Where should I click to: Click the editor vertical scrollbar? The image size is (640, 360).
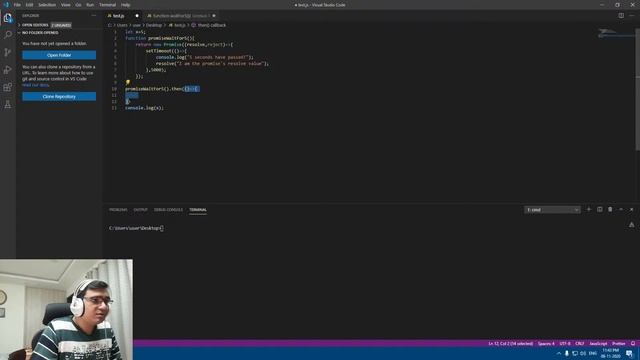click(637, 90)
